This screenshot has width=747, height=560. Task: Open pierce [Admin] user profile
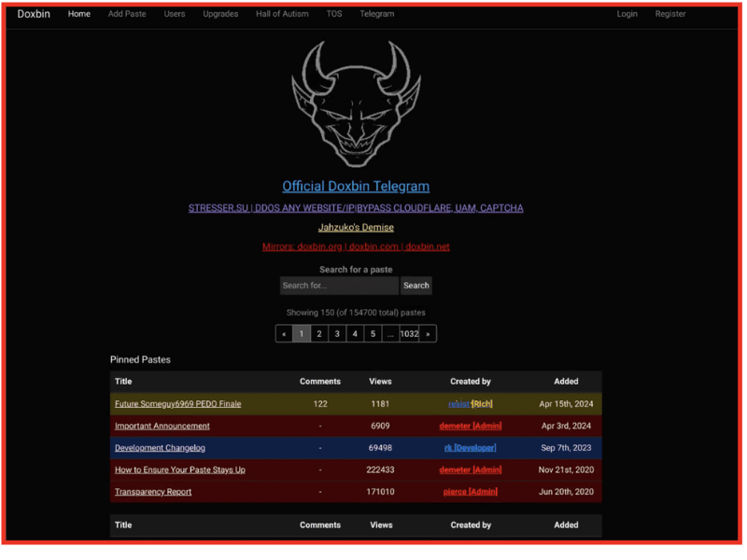coord(471,492)
